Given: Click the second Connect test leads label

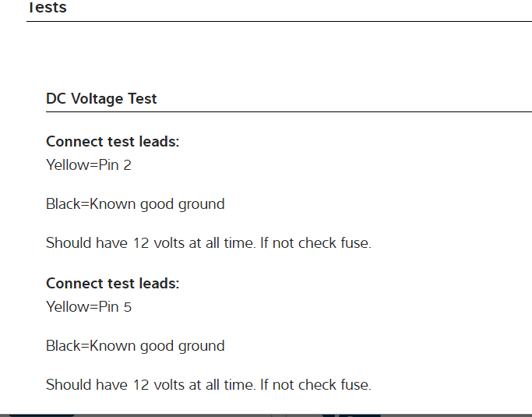Looking at the screenshot, I should pyautogui.click(x=113, y=284).
